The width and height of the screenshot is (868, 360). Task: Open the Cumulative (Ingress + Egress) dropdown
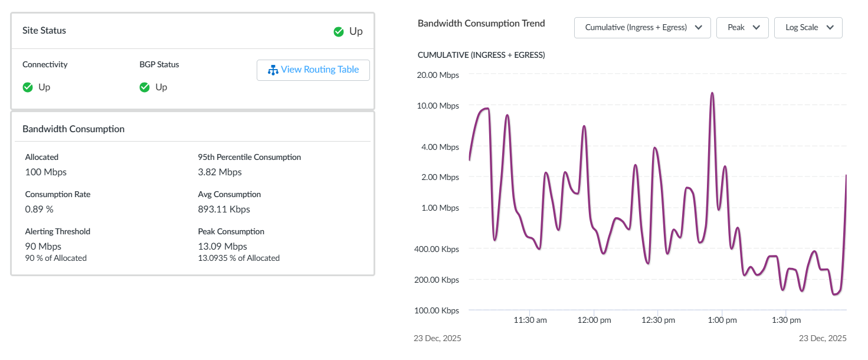(641, 28)
